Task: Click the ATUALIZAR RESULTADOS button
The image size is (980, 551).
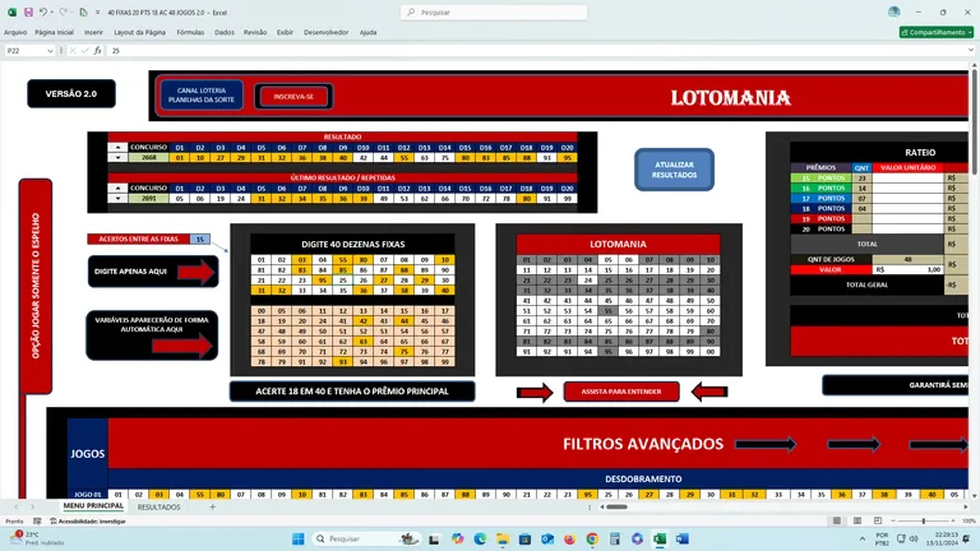Action: [674, 170]
